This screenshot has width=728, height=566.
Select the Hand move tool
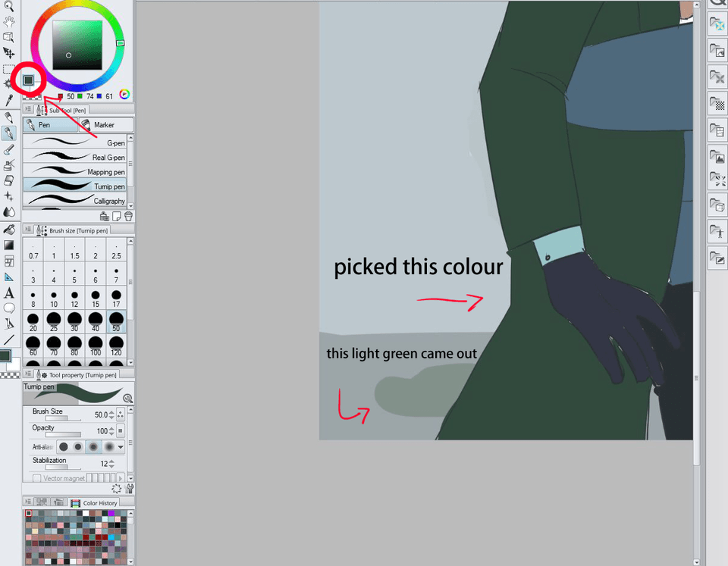9,22
